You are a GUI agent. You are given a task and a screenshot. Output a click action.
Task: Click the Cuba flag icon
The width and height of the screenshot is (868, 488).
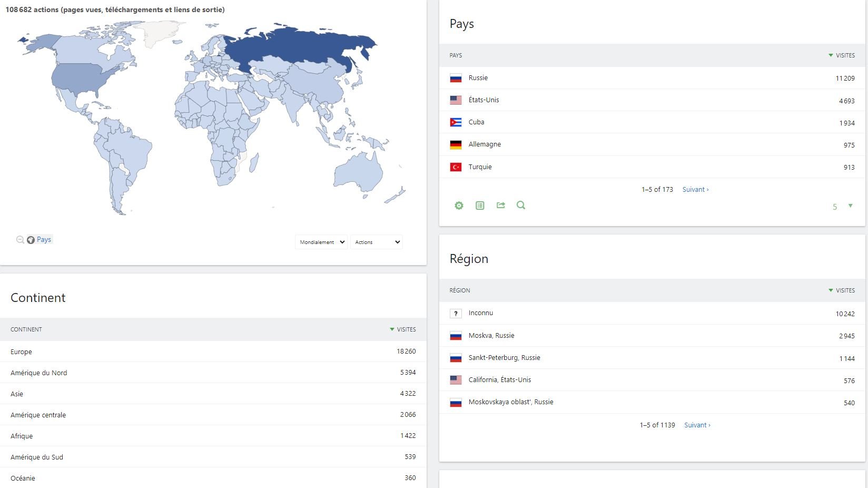coord(456,122)
